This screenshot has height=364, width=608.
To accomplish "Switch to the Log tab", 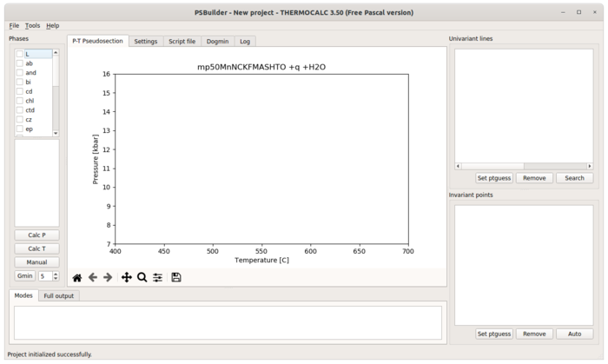I will click(x=245, y=42).
